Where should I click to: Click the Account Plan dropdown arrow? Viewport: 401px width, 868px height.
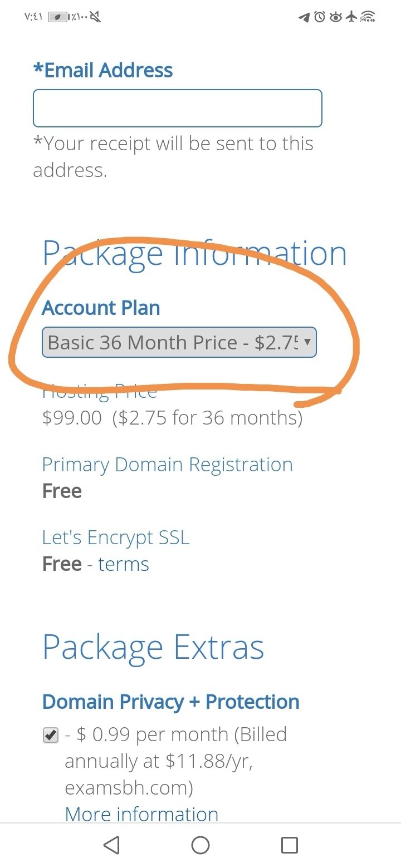307,342
